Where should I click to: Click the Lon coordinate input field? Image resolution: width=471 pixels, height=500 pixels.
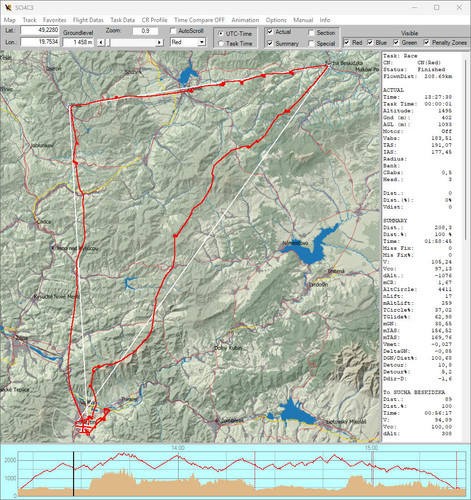[40, 42]
